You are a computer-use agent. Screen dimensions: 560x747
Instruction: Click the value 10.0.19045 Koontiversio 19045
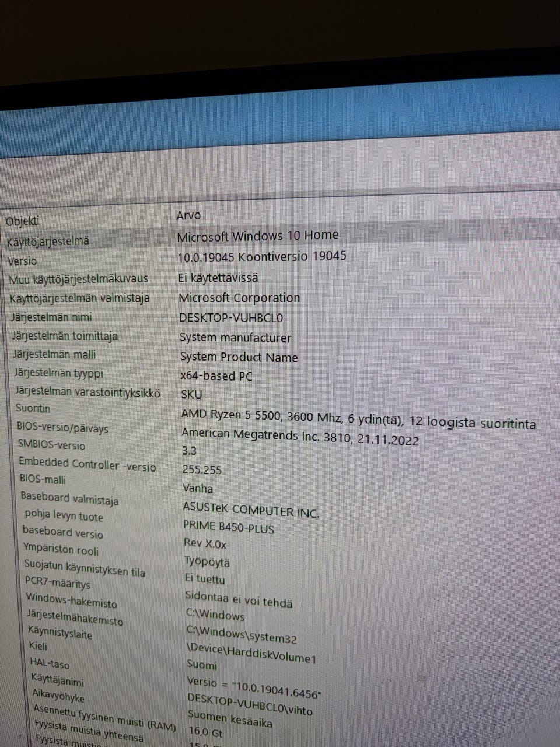click(x=262, y=256)
